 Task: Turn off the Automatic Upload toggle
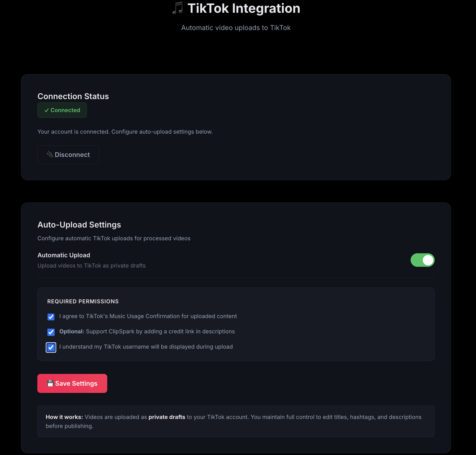tap(422, 260)
